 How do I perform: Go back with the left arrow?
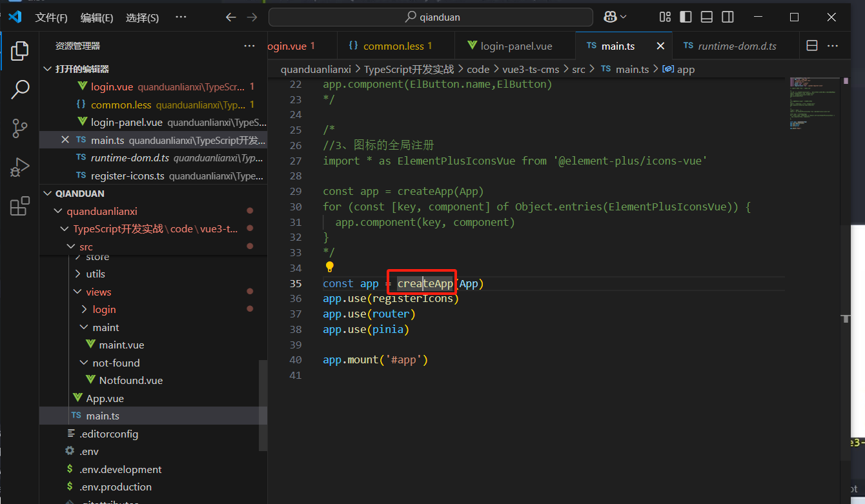[x=230, y=17]
